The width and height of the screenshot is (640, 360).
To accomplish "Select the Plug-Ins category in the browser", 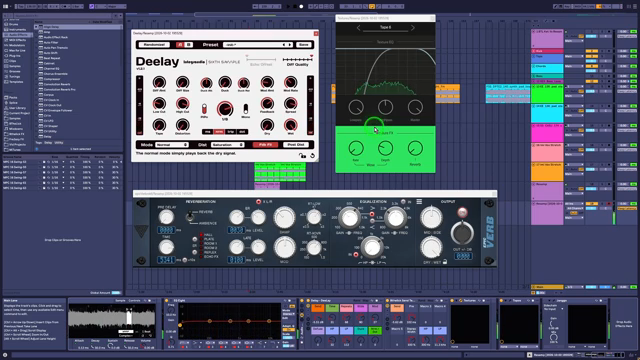I will click(x=15, y=56).
